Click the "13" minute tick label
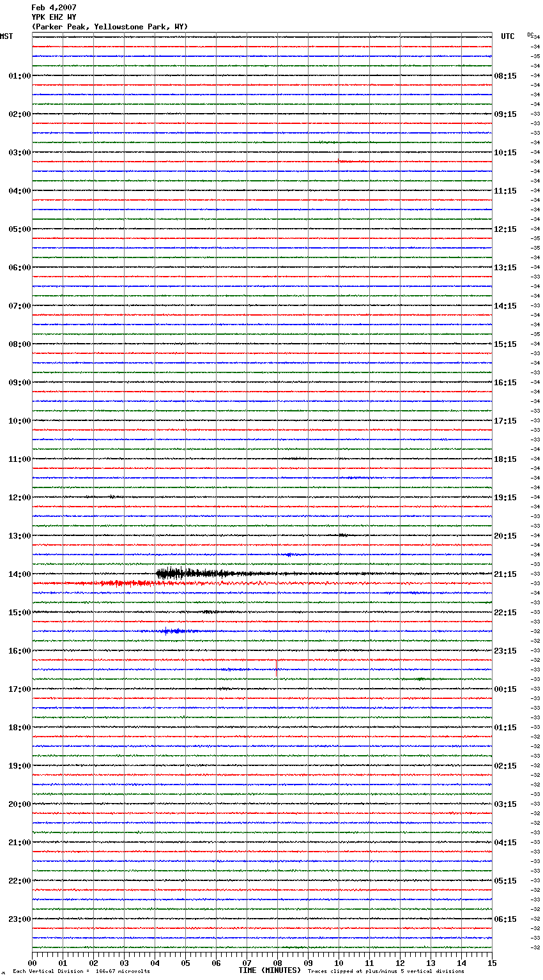The width and height of the screenshot is (543, 980). coord(431,963)
